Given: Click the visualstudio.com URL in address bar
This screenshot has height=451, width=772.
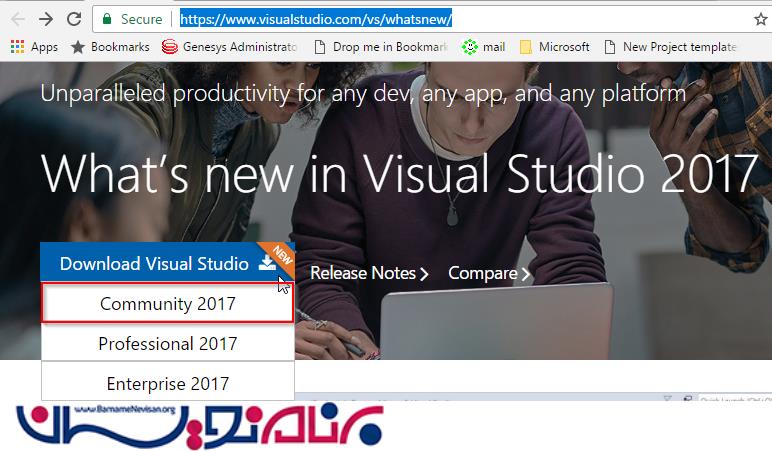Looking at the screenshot, I should point(316,19).
